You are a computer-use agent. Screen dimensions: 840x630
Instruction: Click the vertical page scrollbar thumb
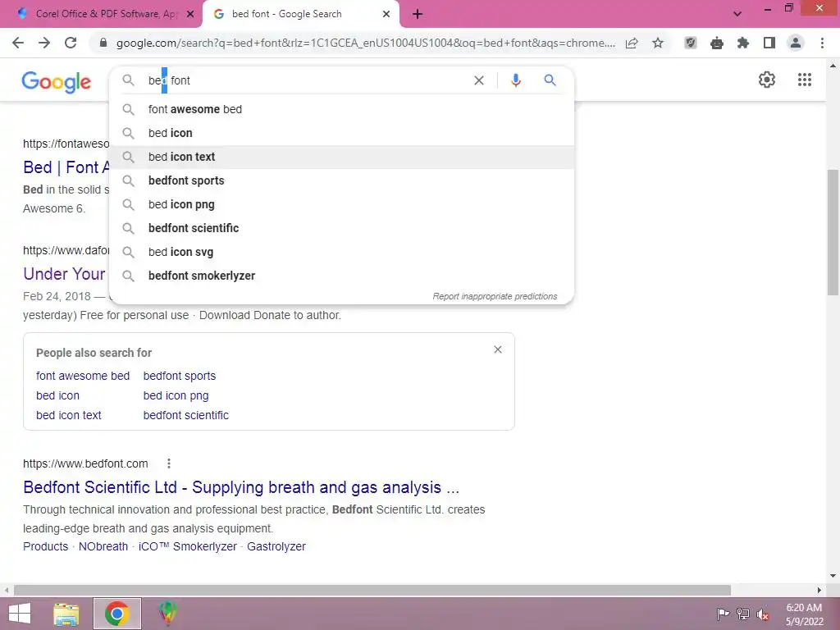point(833,232)
